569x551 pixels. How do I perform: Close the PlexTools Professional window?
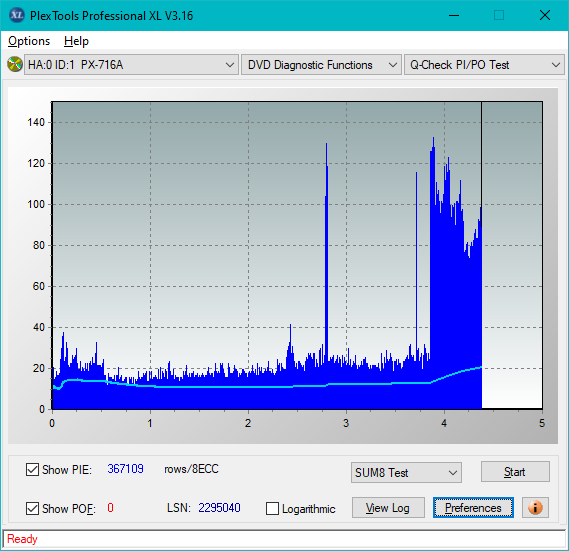(545, 15)
